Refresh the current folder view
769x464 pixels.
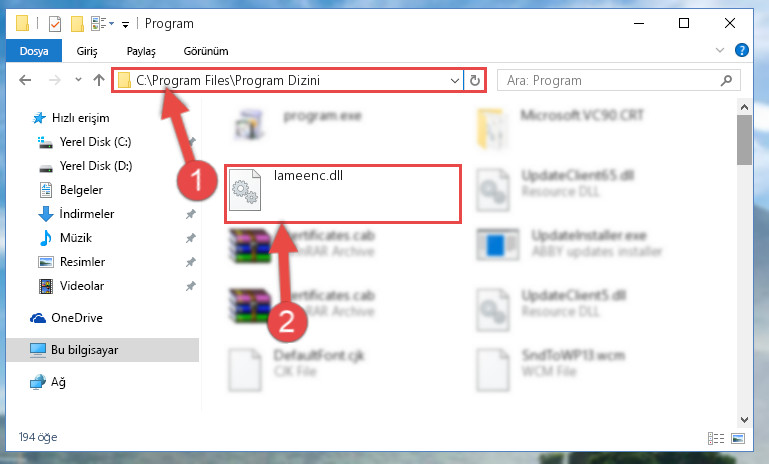coord(475,80)
